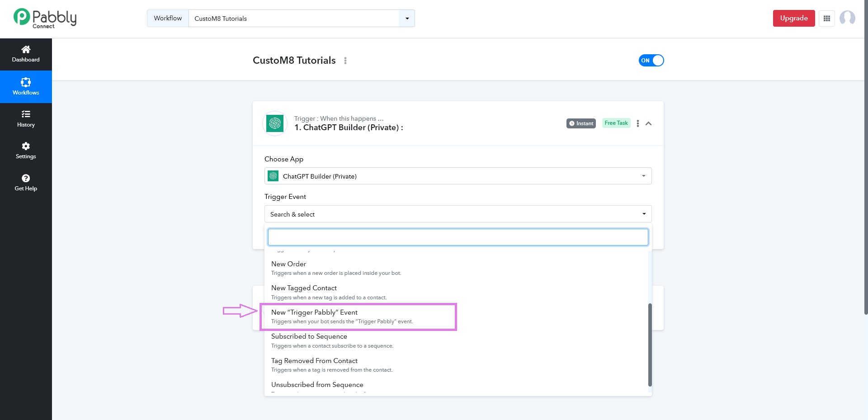
Task: Click the Instant badge
Action: pyautogui.click(x=581, y=123)
